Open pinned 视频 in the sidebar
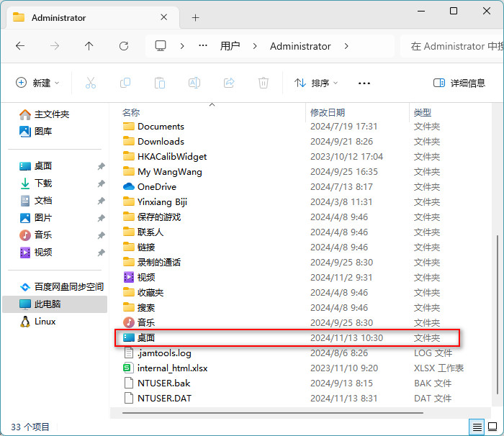This screenshot has width=504, height=436. pyautogui.click(x=35, y=253)
